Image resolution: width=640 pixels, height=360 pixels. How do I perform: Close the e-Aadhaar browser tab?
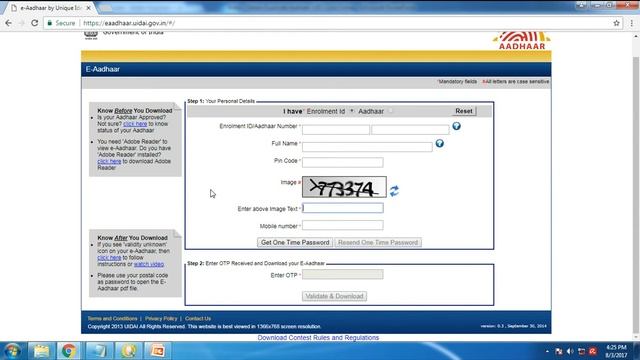tap(89, 8)
